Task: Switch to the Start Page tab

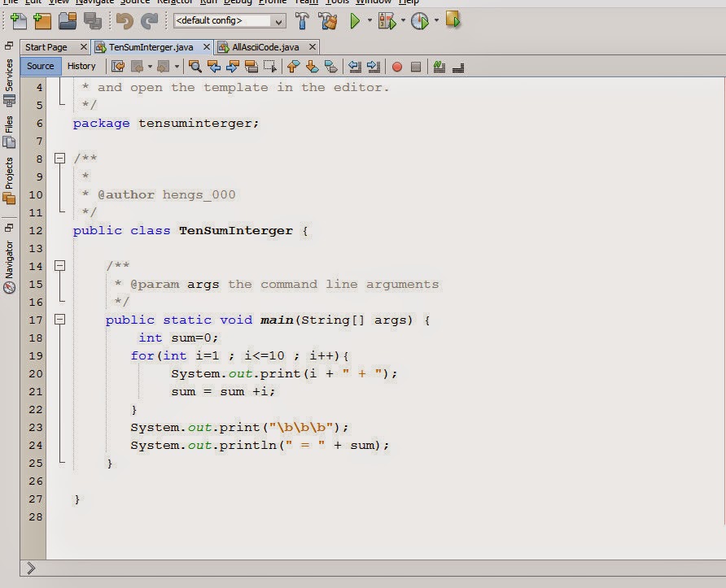Action: 46,47
